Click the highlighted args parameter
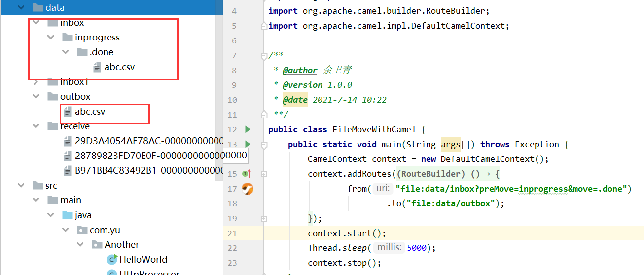 (x=450, y=144)
